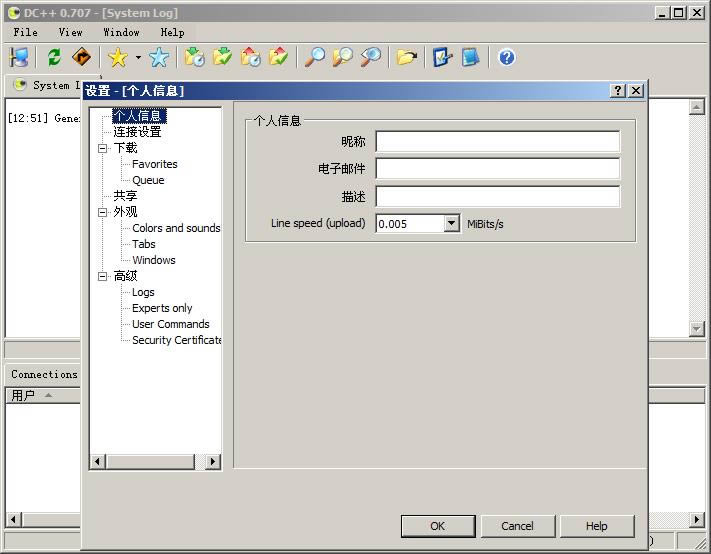Screen dimensions: 711x554
Task: Click the 描述 description input field
Action: [498, 196]
